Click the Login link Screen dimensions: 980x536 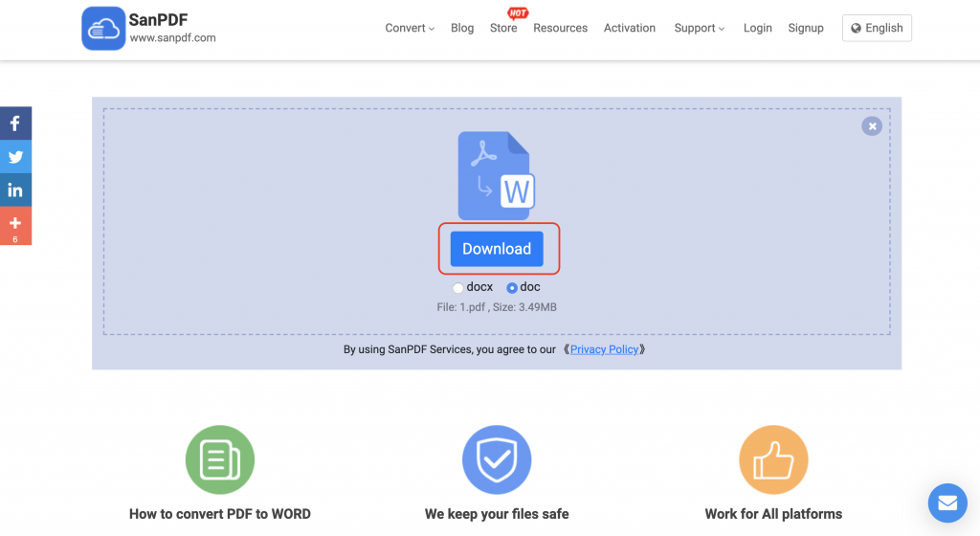pyautogui.click(x=758, y=28)
